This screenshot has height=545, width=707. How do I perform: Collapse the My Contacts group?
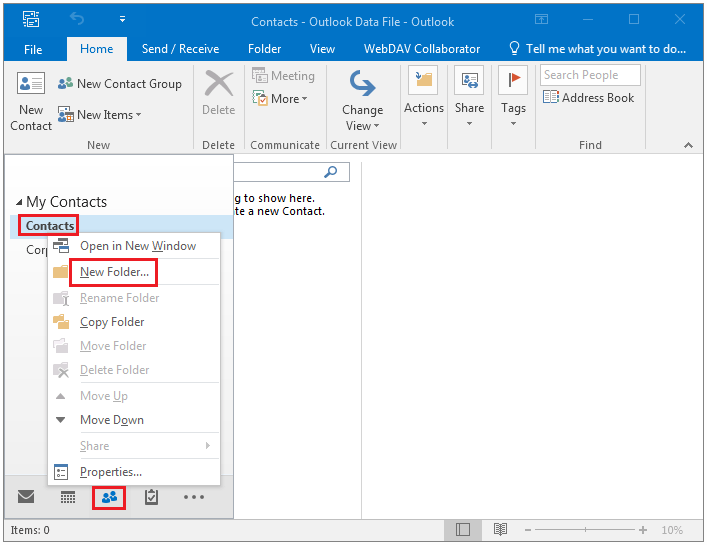point(19,202)
